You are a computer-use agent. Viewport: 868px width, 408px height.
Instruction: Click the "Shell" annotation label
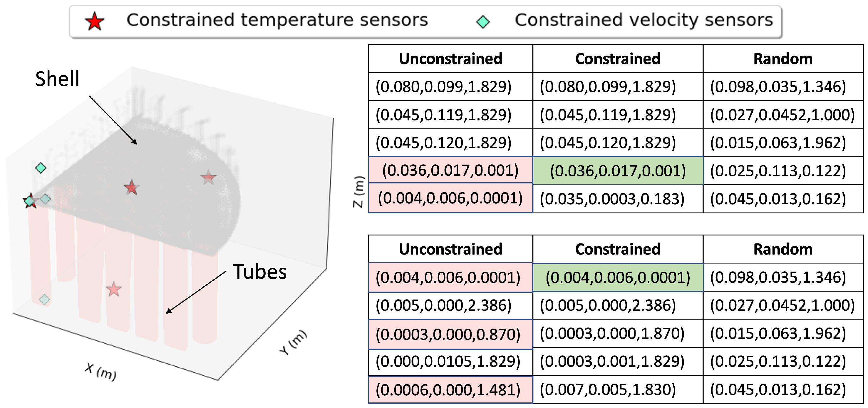57,79
